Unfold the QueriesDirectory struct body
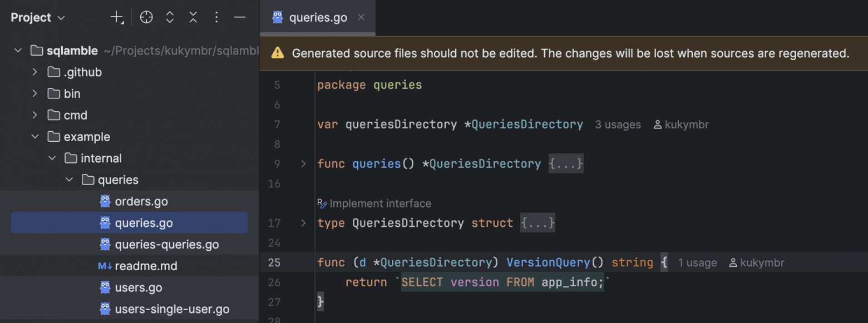 303,223
